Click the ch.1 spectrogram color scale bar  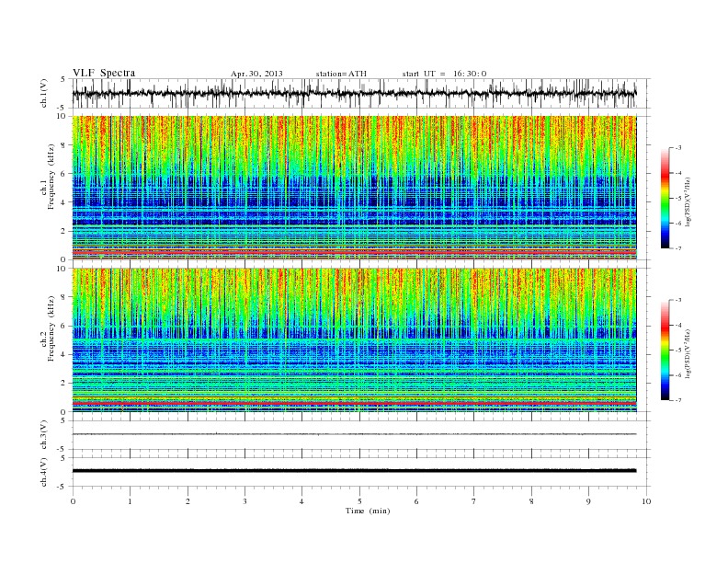click(x=665, y=198)
